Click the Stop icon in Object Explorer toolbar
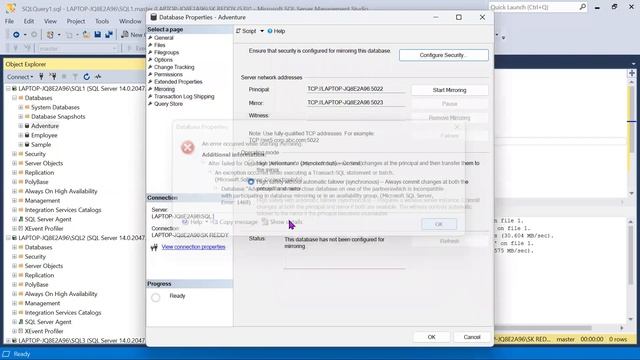Image resolution: width=640 pixels, height=360 pixels. coord(64,76)
